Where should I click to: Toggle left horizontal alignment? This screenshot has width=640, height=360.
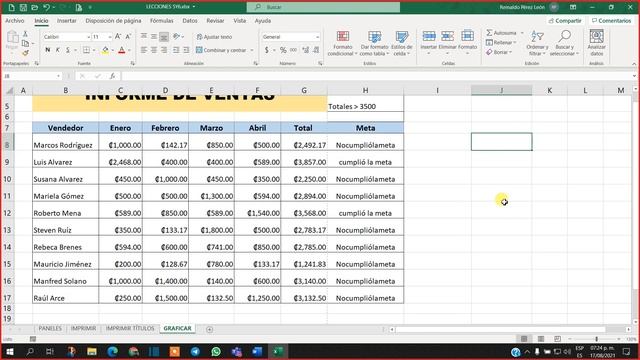coord(144,50)
